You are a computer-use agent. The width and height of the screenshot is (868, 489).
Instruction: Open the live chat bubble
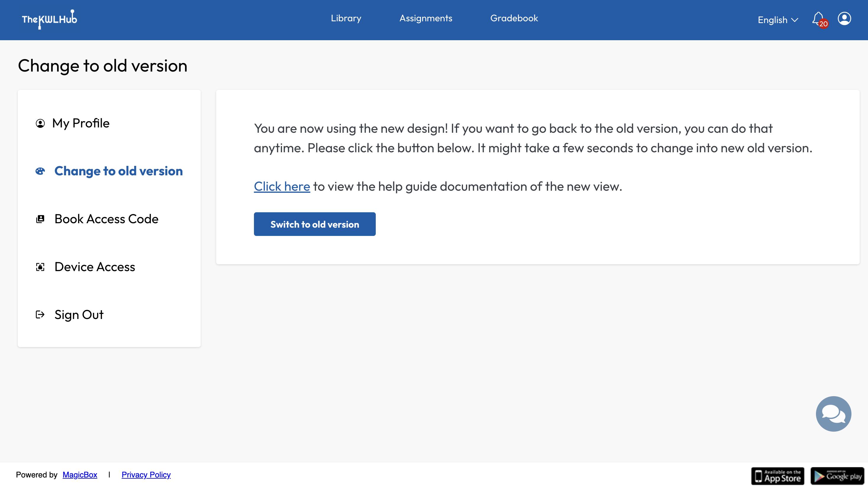[833, 414]
